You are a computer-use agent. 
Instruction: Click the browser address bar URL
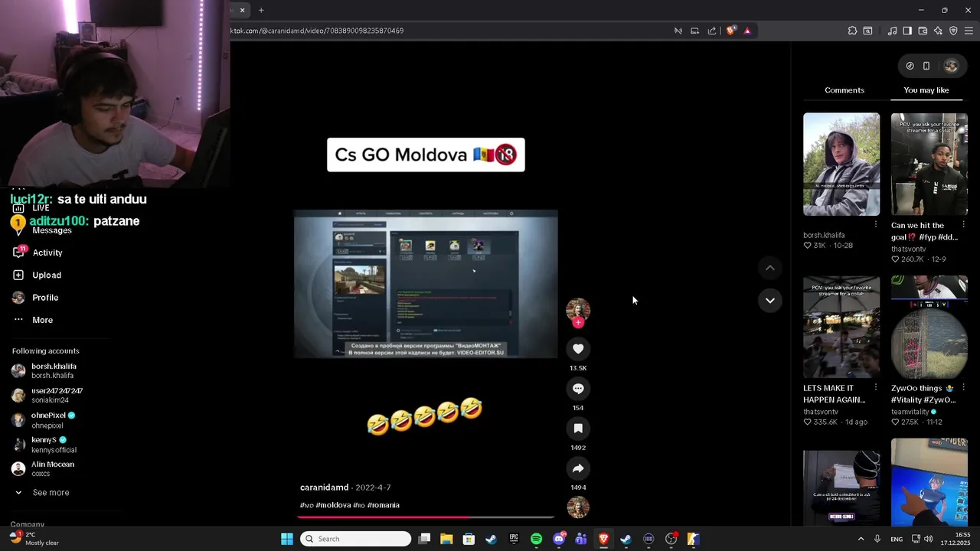pyautogui.click(x=317, y=31)
